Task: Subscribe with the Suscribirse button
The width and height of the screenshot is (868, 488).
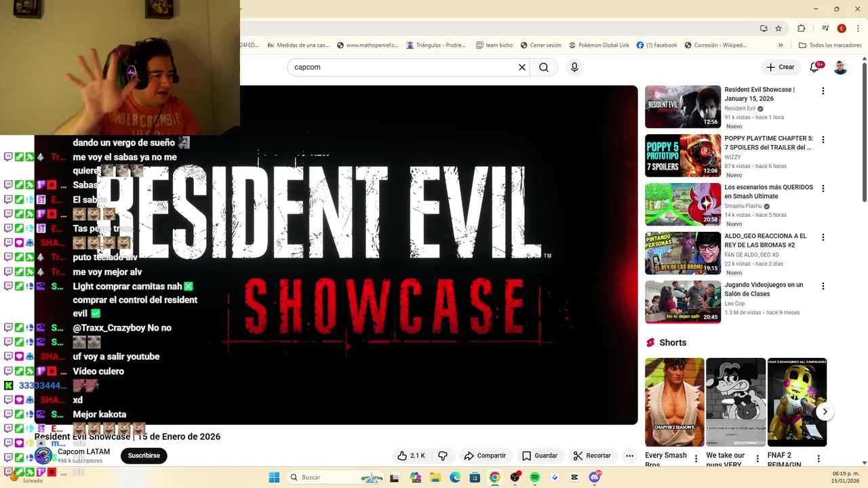Action: click(144, 455)
